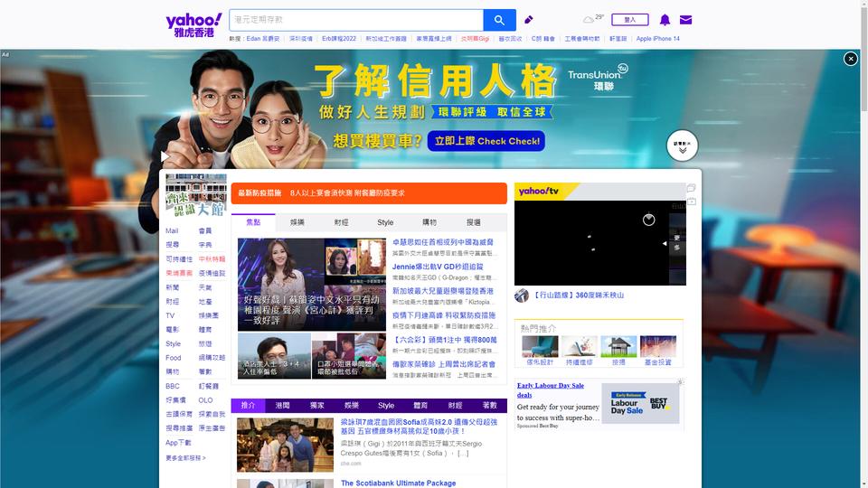Viewport: 868px width, 488px height.
Task: Open the red trending link ending 'Gigi'
Action: [475, 39]
